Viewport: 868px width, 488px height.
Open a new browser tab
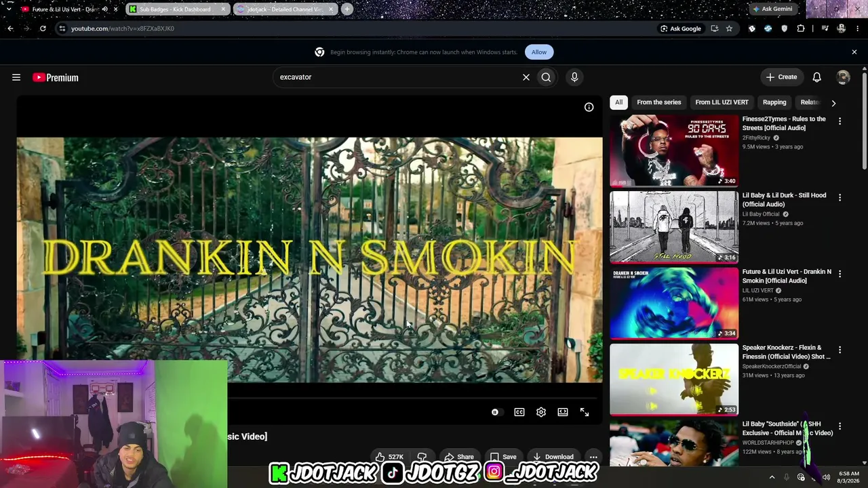point(347,9)
